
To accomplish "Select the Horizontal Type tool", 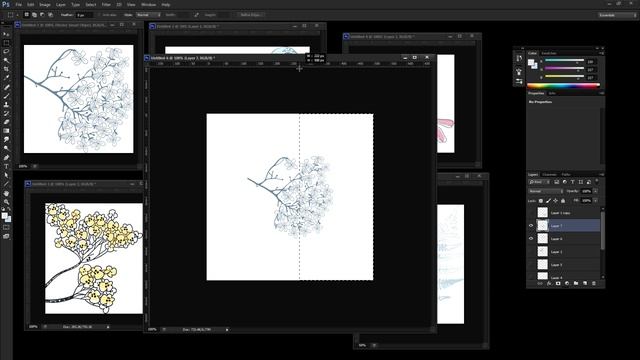I will [x=6, y=166].
